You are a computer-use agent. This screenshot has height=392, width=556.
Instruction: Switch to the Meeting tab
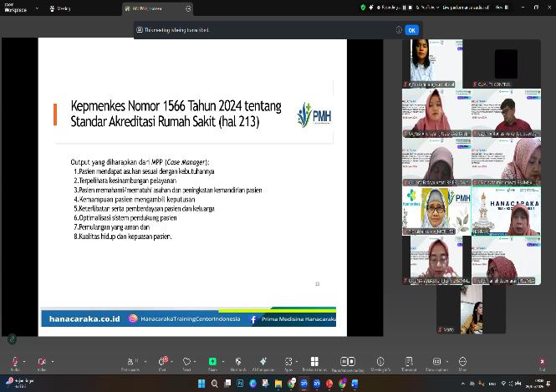(60, 8)
